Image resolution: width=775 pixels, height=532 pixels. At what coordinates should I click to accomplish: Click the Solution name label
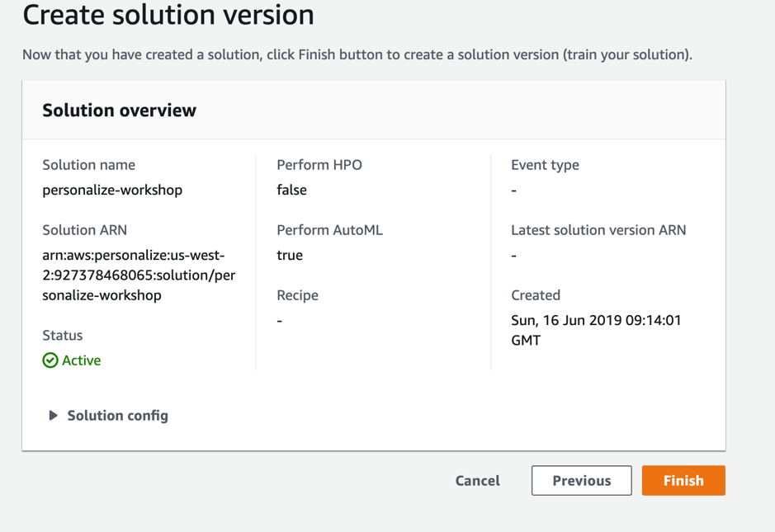tap(88, 164)
